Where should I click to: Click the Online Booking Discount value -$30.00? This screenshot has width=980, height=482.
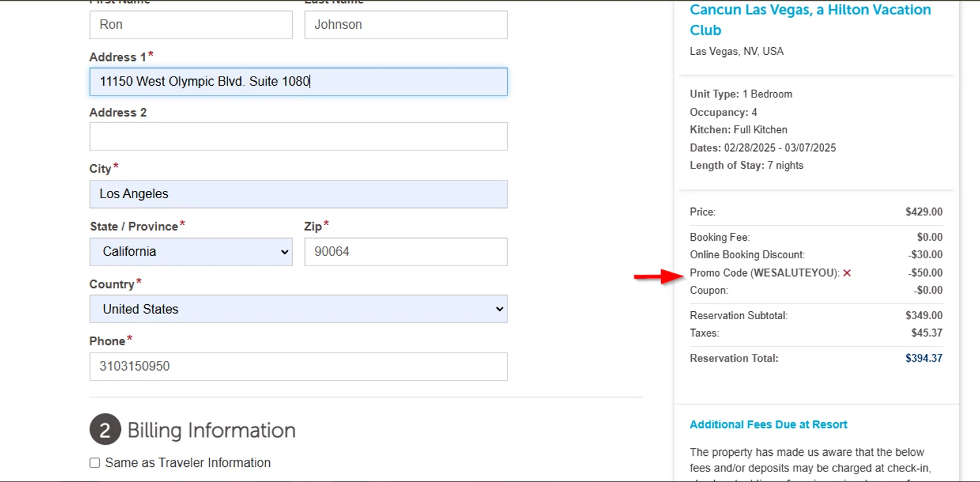[x=925, y=255]
